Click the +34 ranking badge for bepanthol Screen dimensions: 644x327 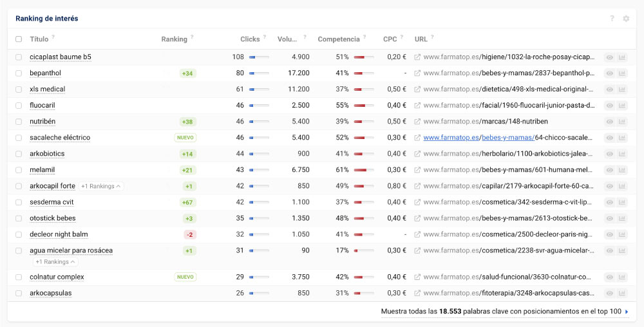click(188, 73)
